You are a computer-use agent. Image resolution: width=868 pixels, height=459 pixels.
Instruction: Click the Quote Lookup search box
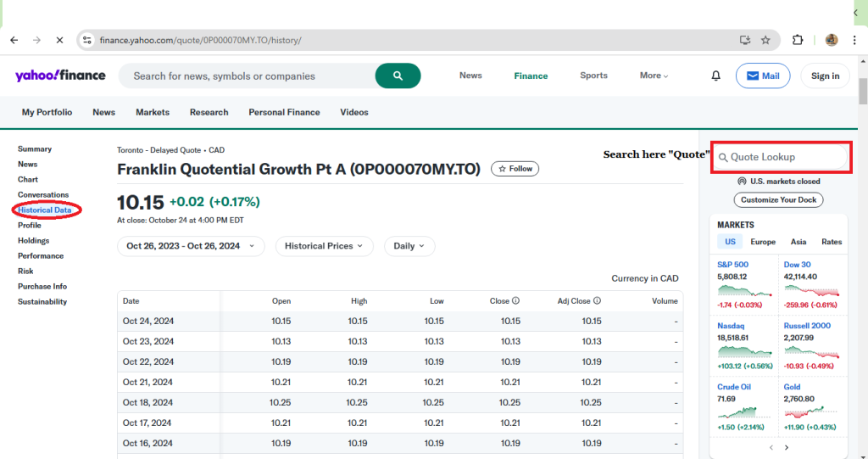click(781, 157)
